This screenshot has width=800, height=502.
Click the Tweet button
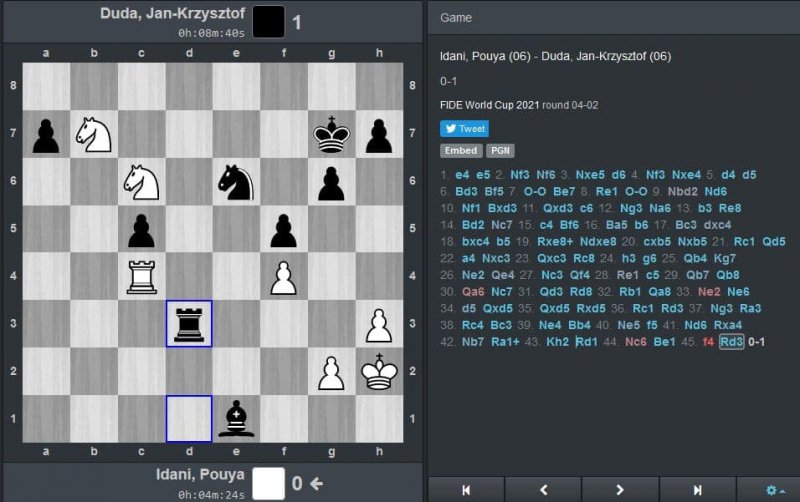[464, 128]
